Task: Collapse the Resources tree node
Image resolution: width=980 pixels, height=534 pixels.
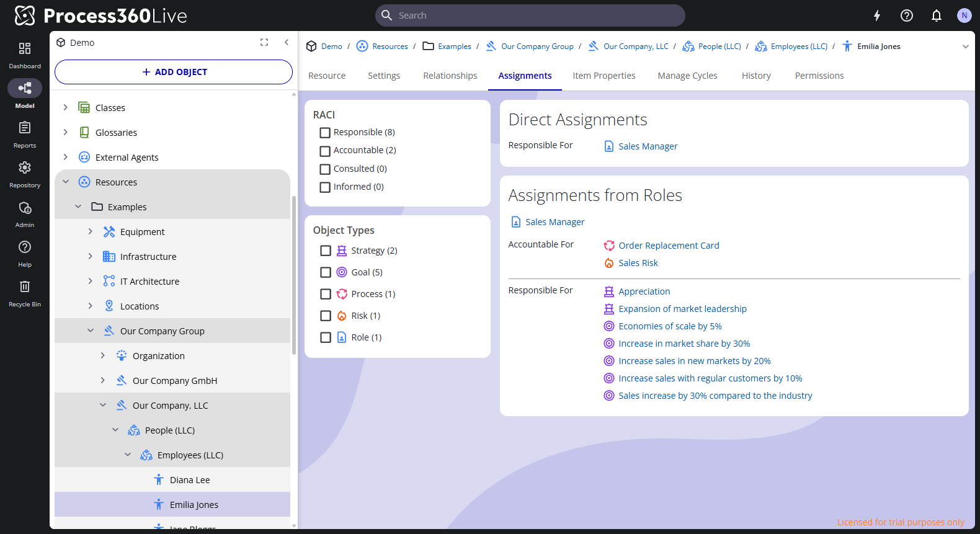Action: coord(66,182)
